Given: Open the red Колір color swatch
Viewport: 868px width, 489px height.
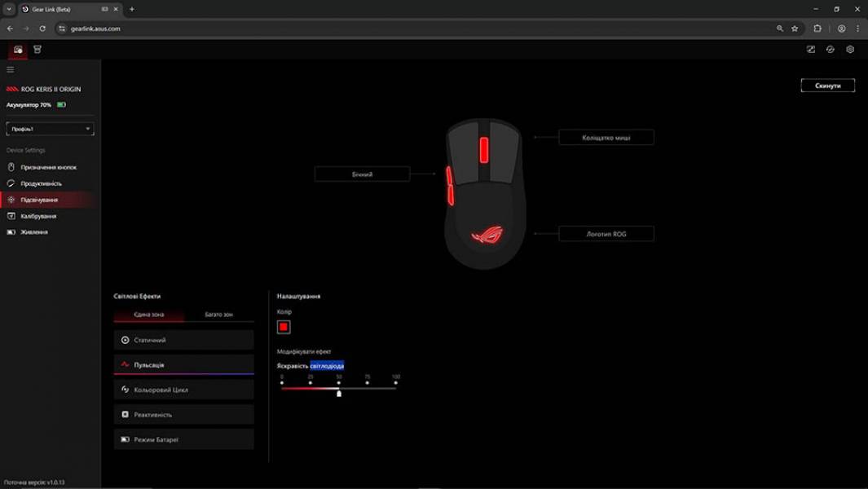Looking at the screenshot, I should pos(284,326).
